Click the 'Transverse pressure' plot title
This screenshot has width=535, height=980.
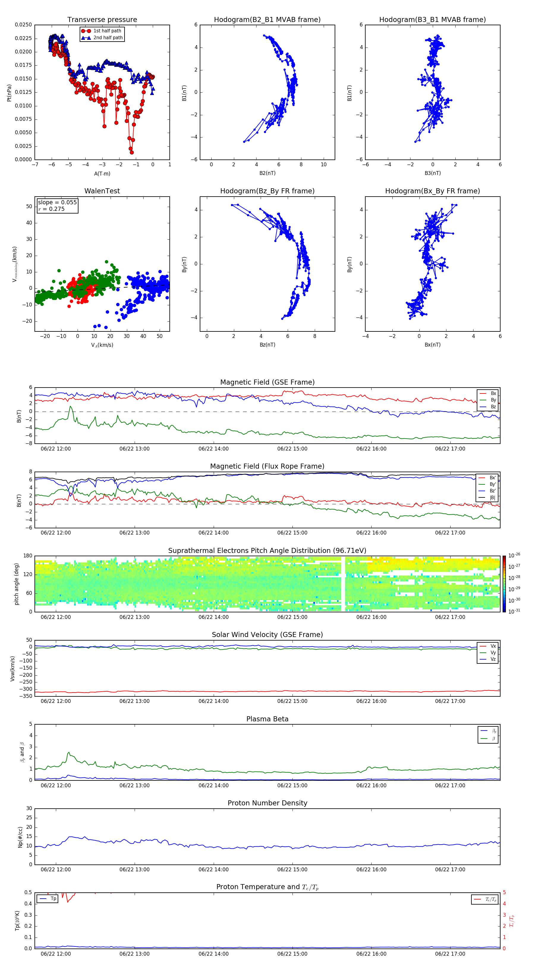pos(102,19)
